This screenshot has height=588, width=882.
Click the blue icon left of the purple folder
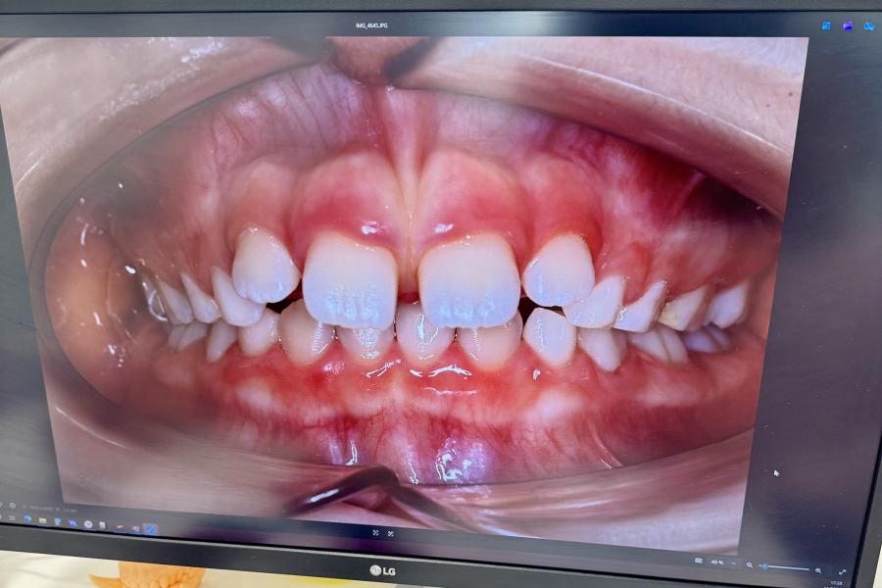point(826,25)
